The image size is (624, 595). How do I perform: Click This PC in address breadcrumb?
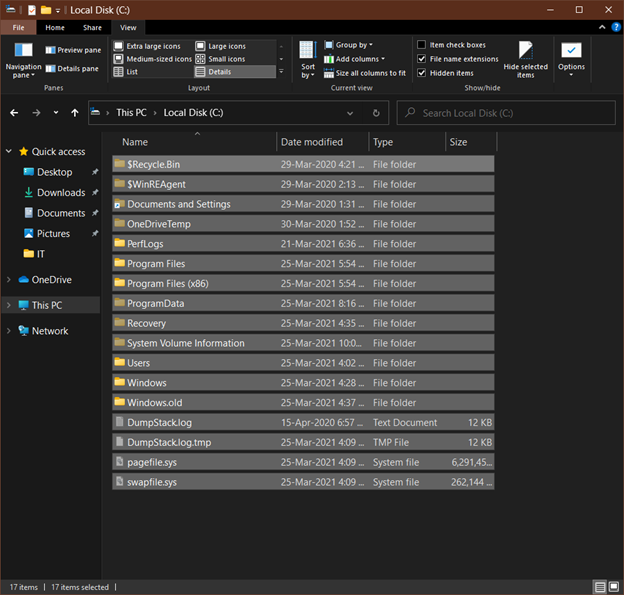(x=131, y=113)
